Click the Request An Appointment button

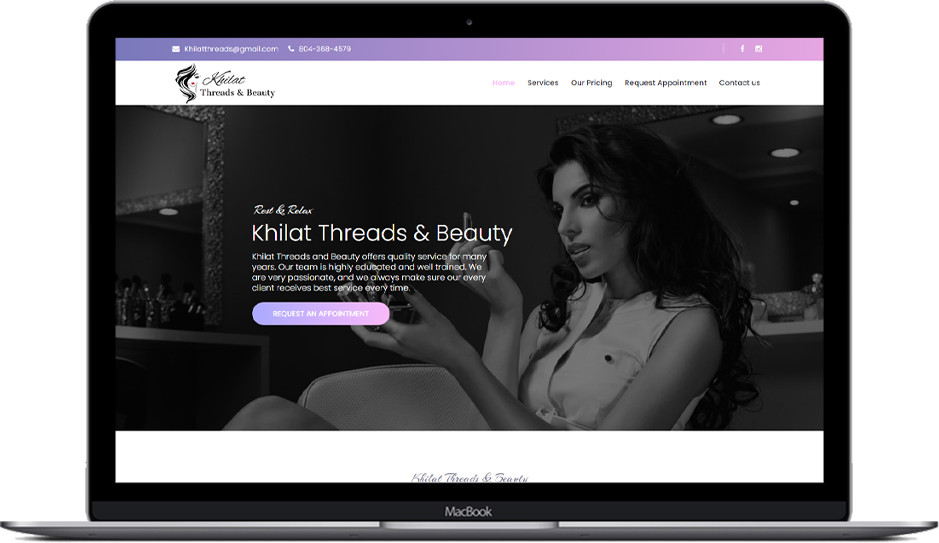(x=320, y=314)
